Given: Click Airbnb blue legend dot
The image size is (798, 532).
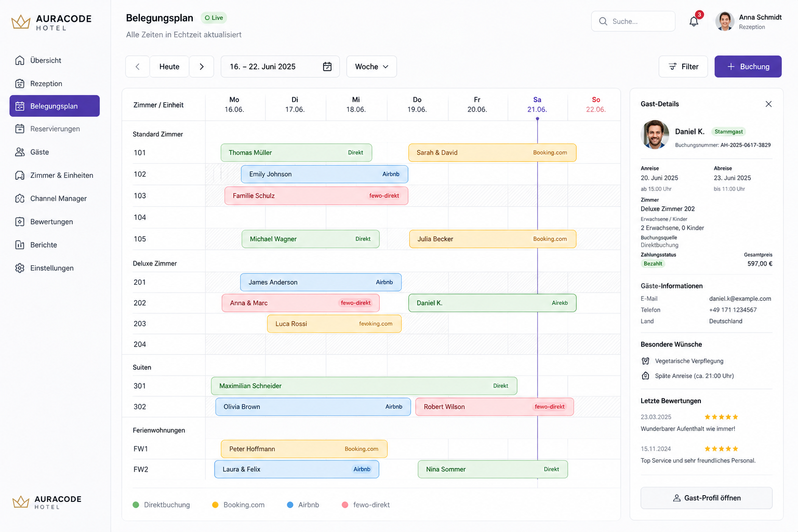Looking at the screenshot, I should (x=290, y=505).
